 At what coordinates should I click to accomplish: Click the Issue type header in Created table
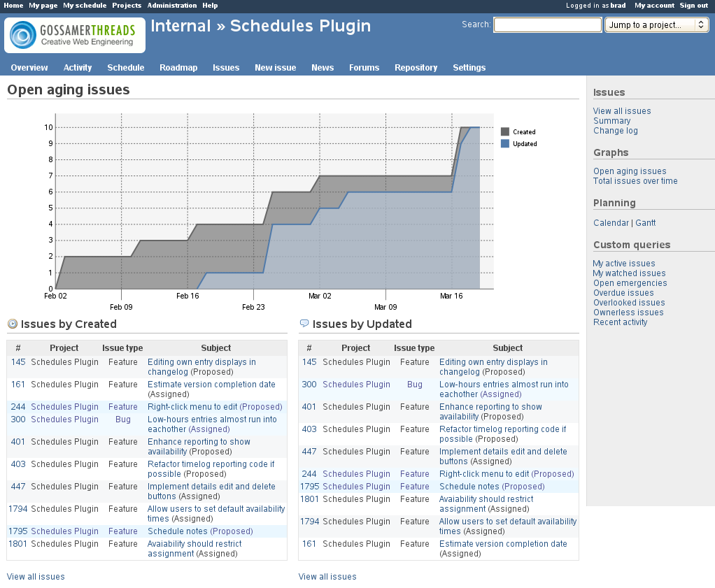pyautogui.click(x=122, y=347)
